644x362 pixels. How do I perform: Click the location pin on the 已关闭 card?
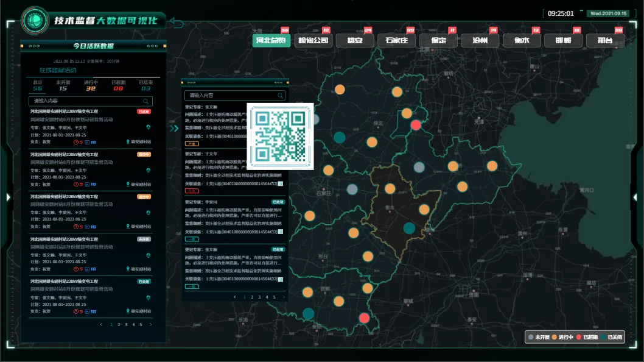128,311
